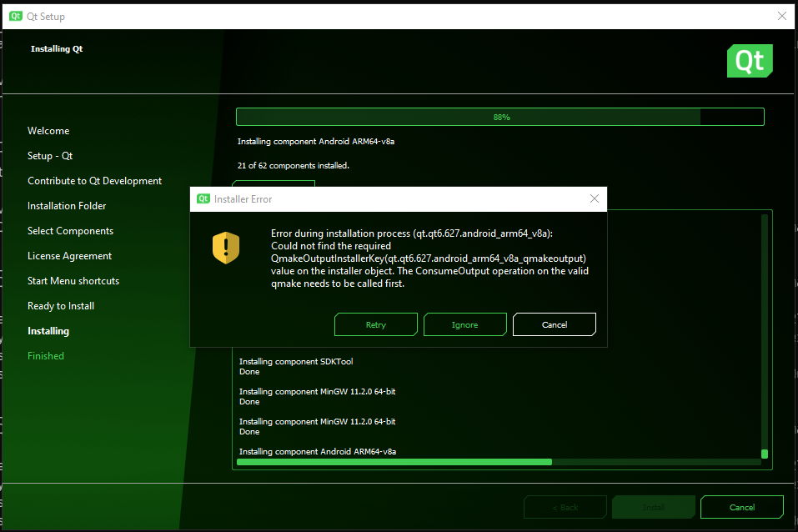Close the Qt Setup window
Viewport: 798px width, 532px height.
781,16
